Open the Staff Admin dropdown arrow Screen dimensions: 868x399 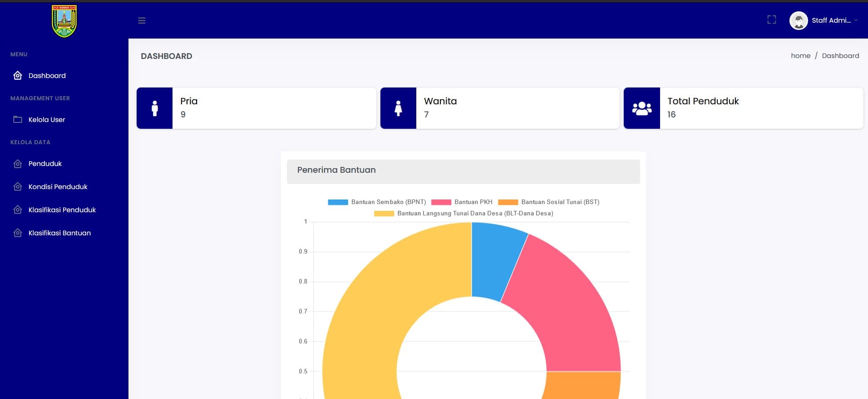856,20
